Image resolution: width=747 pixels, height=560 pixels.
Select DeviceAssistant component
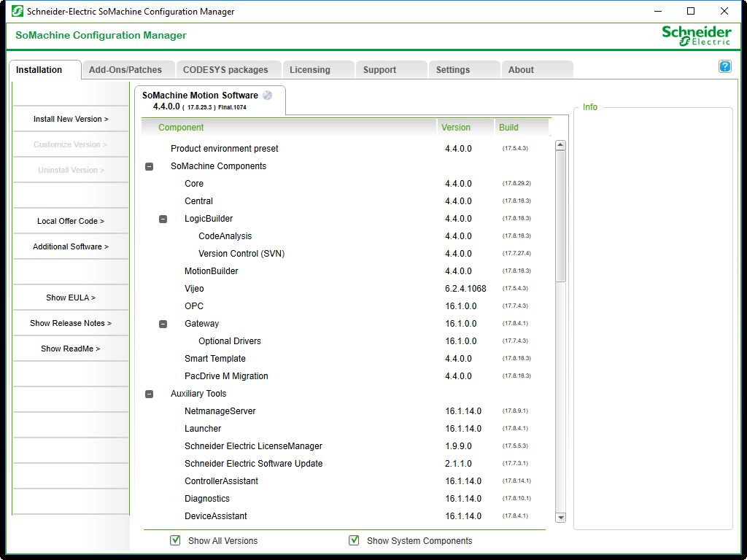click(x=347, y=516)
